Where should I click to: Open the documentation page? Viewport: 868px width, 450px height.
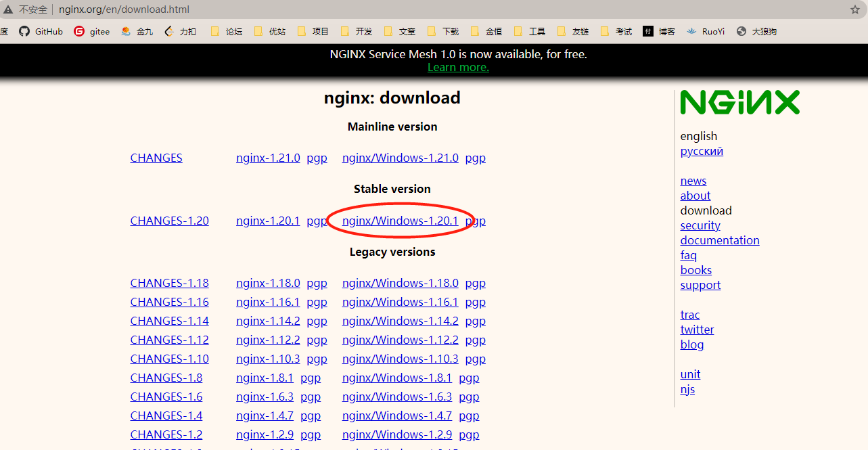pyautogui.click(x=720, y=240)
